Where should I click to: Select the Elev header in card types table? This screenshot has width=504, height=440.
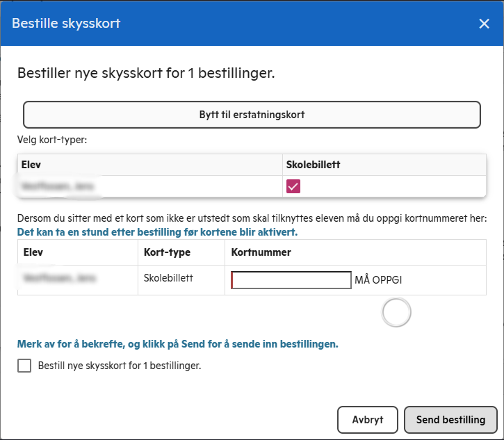[x=31, y=165]
